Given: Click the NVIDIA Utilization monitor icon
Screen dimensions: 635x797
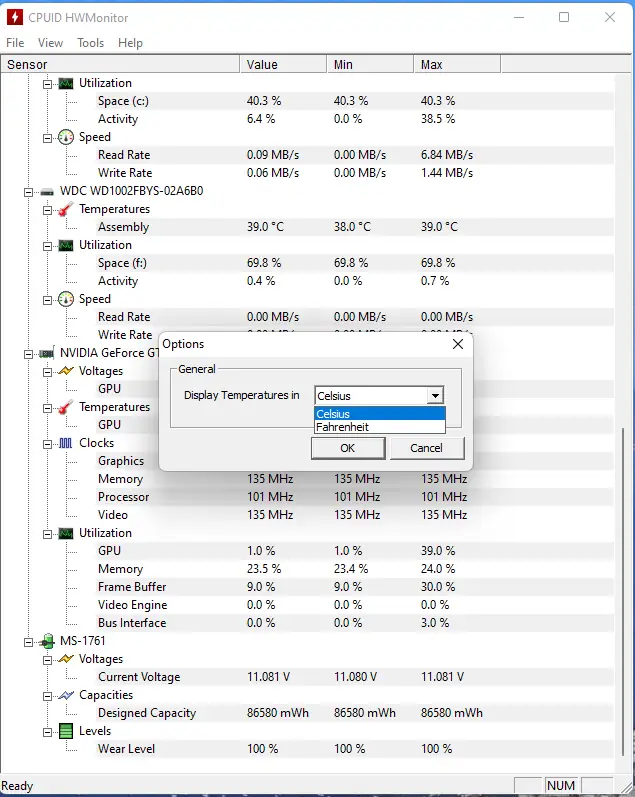Looking at the screenshot, I should (66, 533).
